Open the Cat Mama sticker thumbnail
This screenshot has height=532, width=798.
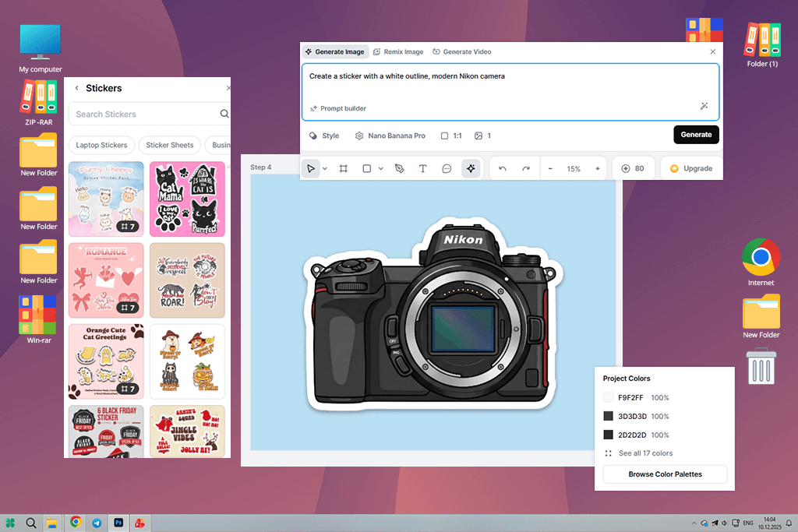(x=187, y=199)
